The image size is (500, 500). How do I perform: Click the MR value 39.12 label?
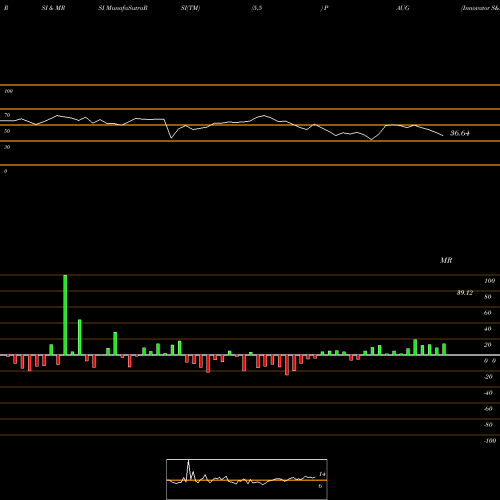[x=465, y=293]
